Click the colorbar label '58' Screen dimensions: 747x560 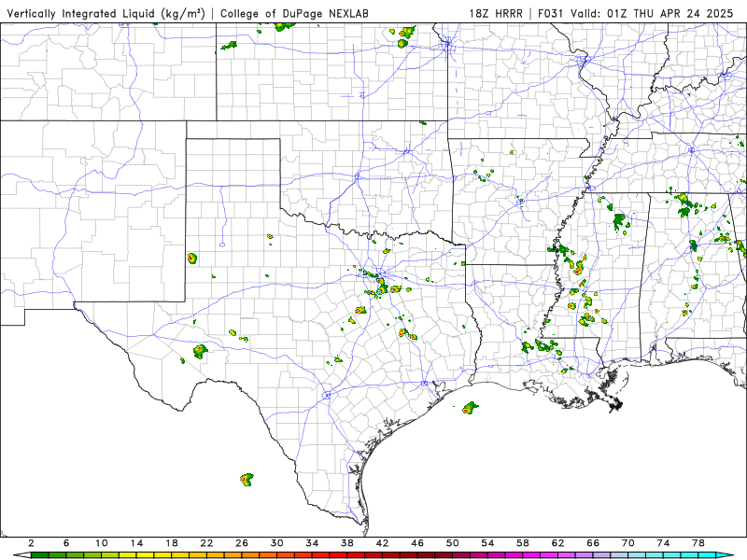[x=523, y=543]
